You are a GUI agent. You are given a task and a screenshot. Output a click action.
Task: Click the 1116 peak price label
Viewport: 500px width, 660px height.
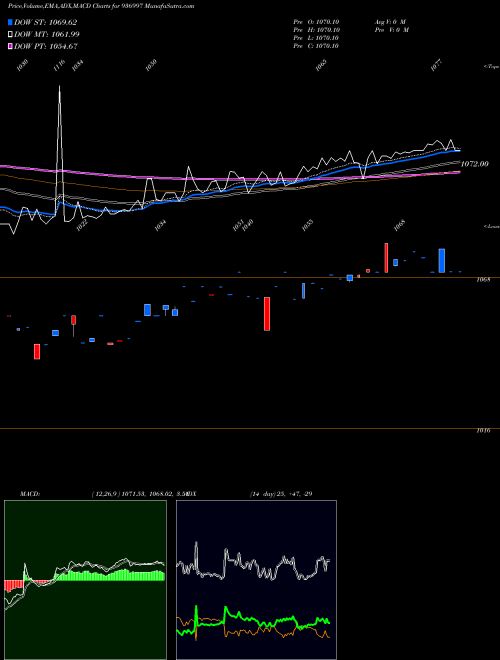[59, 65]
